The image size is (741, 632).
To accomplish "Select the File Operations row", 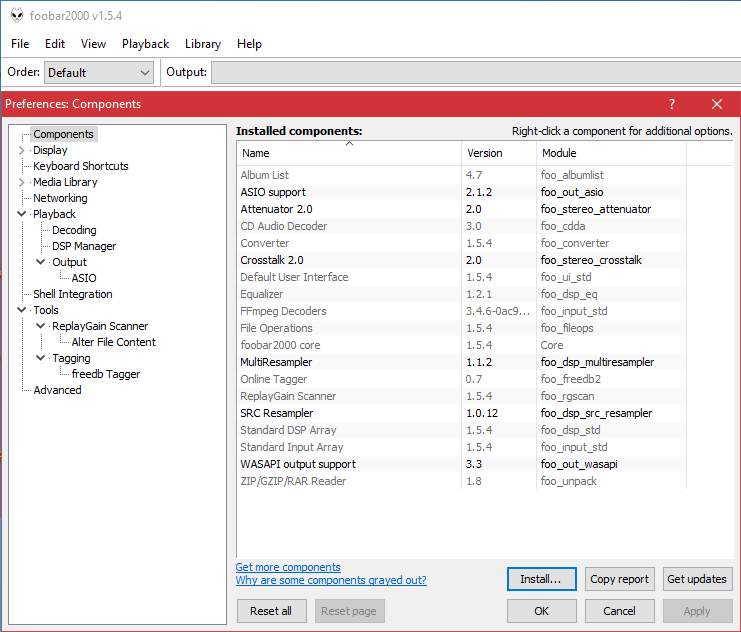I will 462,328.
